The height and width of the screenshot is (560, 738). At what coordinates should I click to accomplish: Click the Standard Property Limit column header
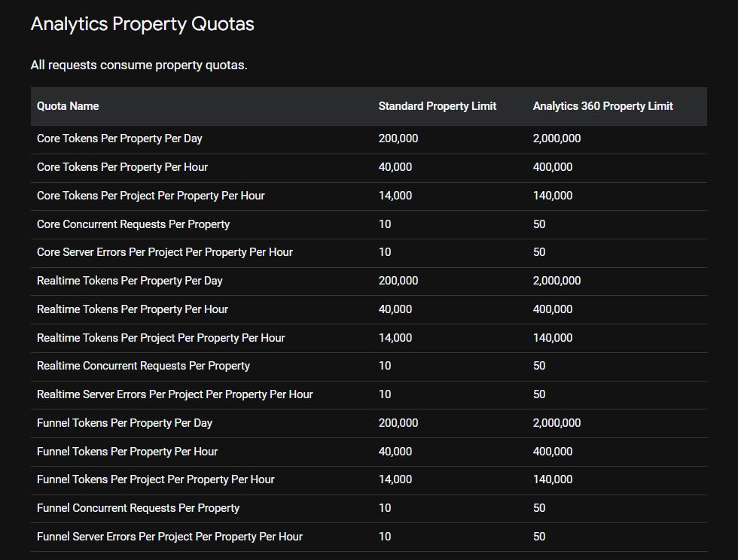437,106
